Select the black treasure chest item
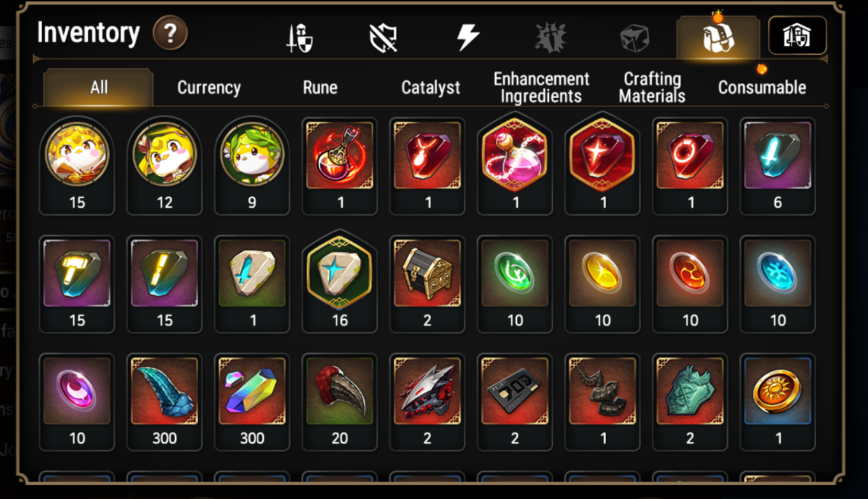The image size is (868, 499). [428, 284]
